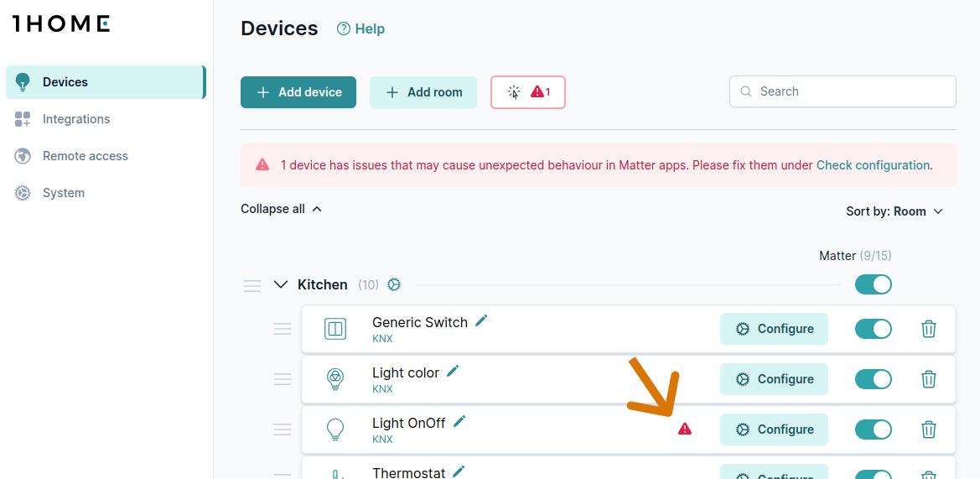Collapse the Kitchen room section
Screen dimensions: 980x479
point(281,284)
